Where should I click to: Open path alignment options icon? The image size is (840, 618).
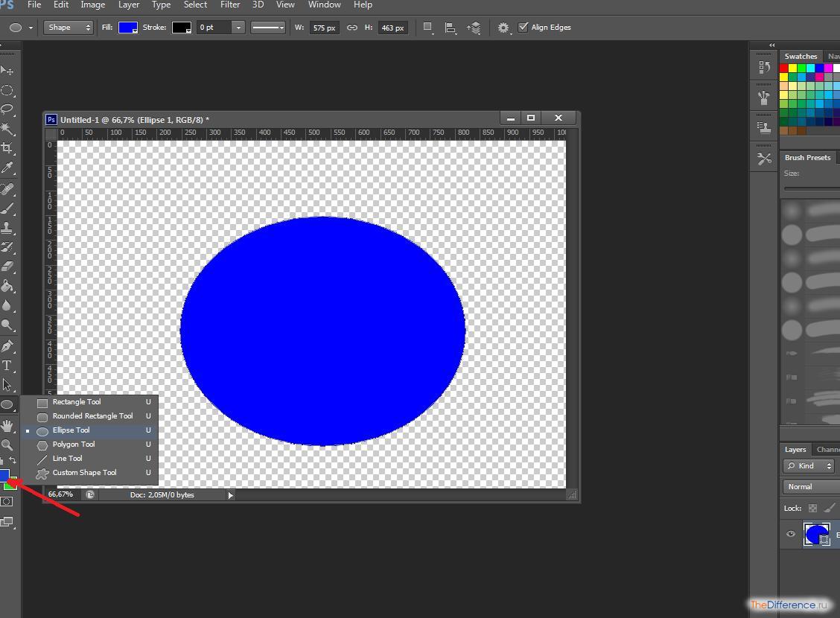(451, 28)
